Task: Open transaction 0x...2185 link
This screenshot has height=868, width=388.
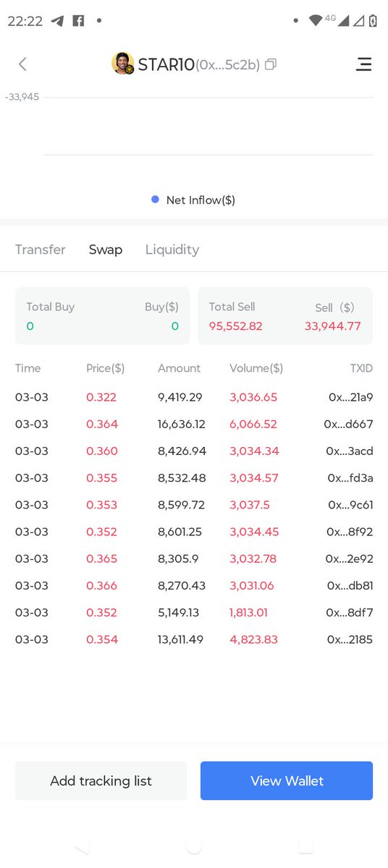Action: pyautogui.click(x=350, y=639)
